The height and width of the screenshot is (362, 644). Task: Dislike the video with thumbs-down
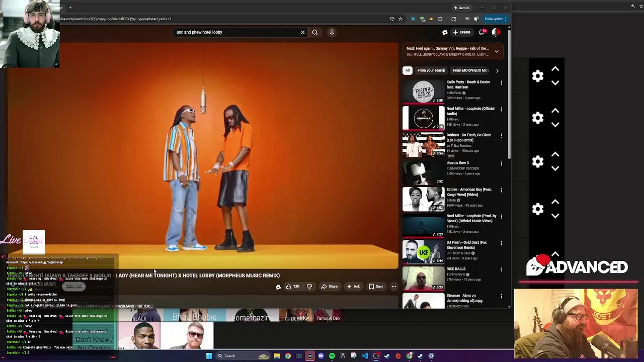[309, 287]
